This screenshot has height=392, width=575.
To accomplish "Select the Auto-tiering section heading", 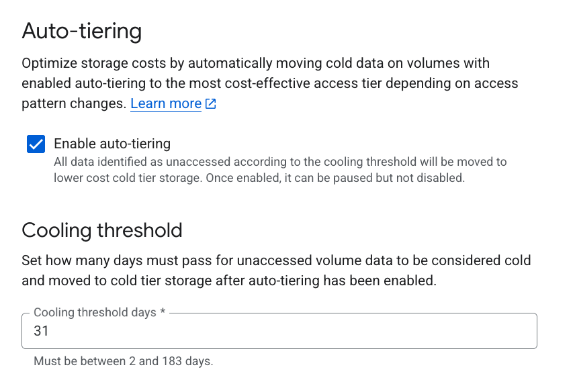I will tap(82, 31).
